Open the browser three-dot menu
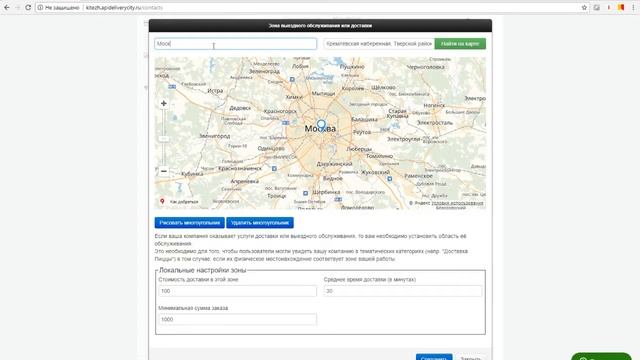 pos(633,7)
